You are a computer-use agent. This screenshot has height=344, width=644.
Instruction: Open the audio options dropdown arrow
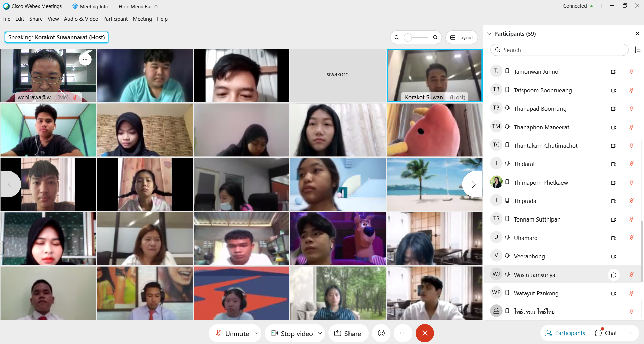click(256, 333)
